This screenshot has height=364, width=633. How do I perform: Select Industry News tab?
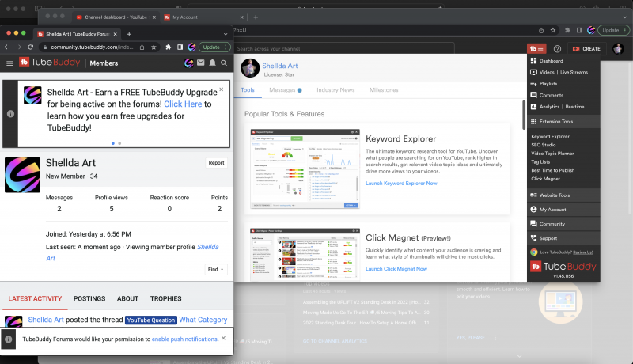coord(335,90)
